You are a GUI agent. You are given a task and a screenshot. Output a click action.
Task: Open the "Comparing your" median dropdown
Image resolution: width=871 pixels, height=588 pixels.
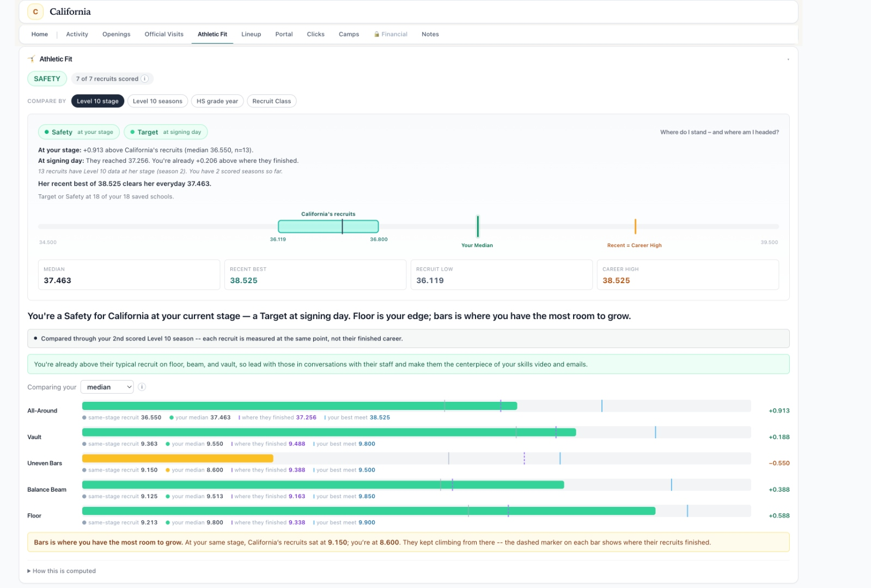pos(107,387)
